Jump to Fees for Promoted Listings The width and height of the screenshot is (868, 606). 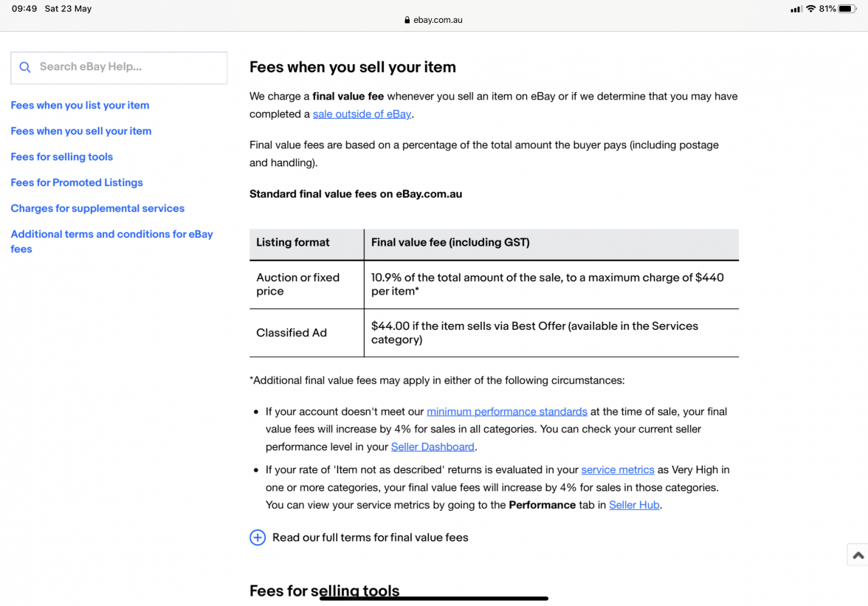[77, 182]
